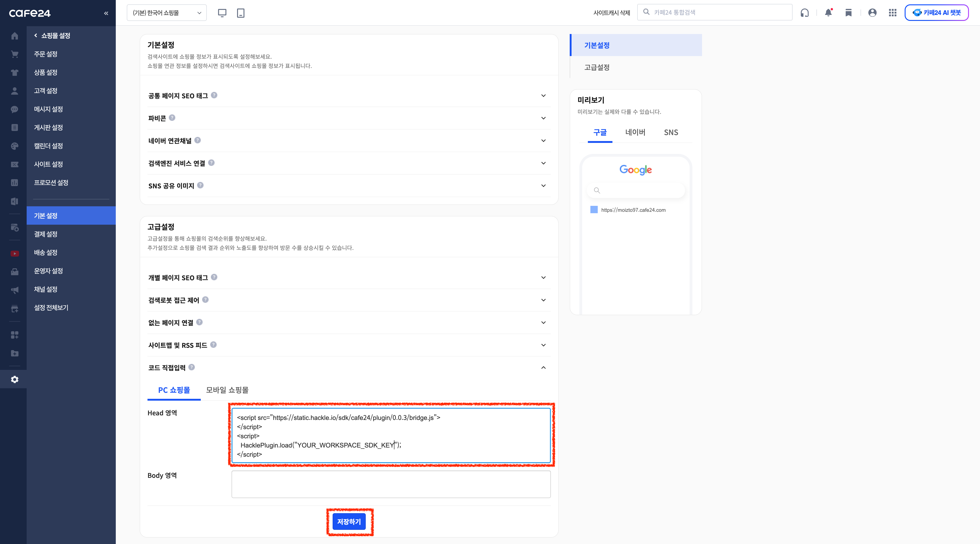Open the store with plus icon
This screenshot has width=980, height=544.
tap(14, 309)
